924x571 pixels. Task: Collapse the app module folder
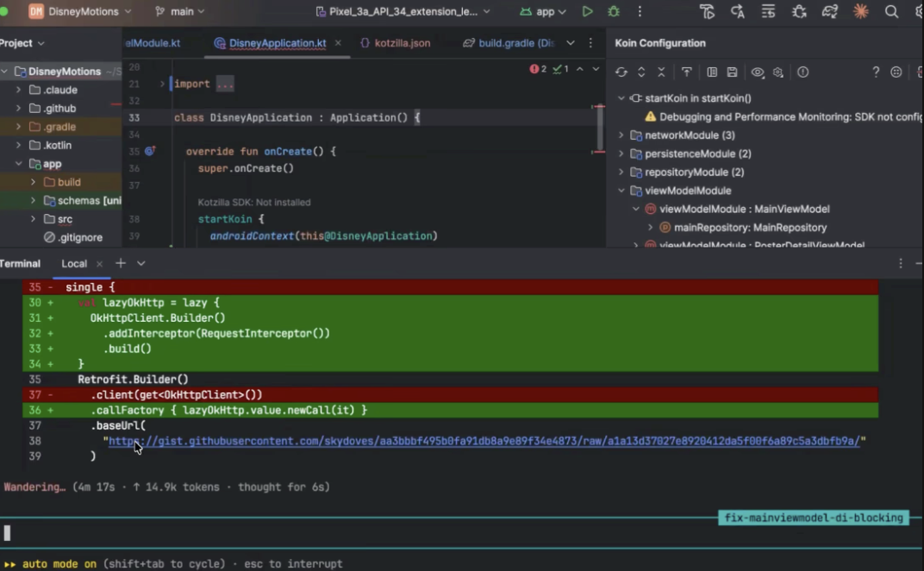tap(18, 163)
